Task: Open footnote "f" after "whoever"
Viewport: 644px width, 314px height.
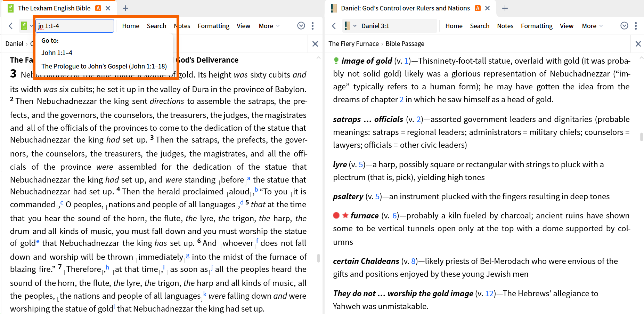Action: tap(257, 241)
